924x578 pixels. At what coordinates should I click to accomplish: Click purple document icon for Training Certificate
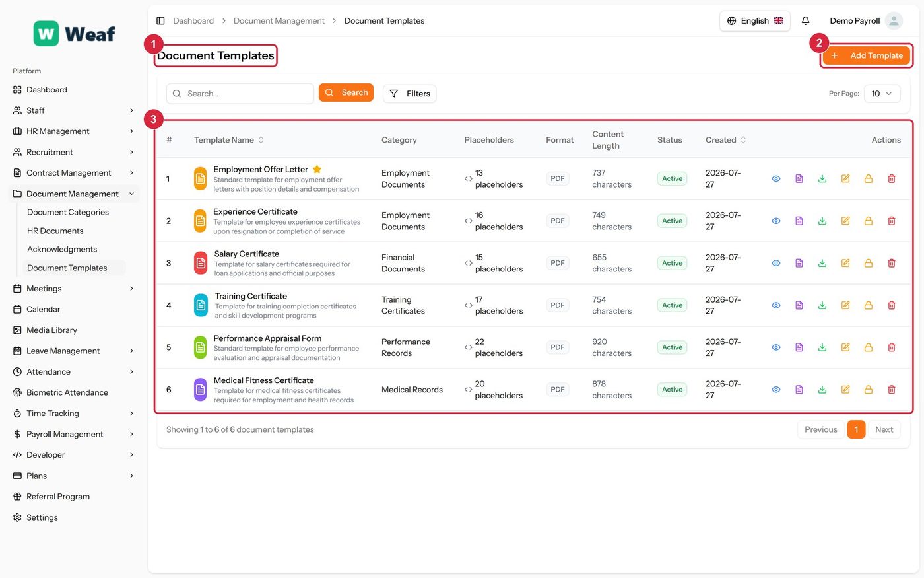coord(799,305)
